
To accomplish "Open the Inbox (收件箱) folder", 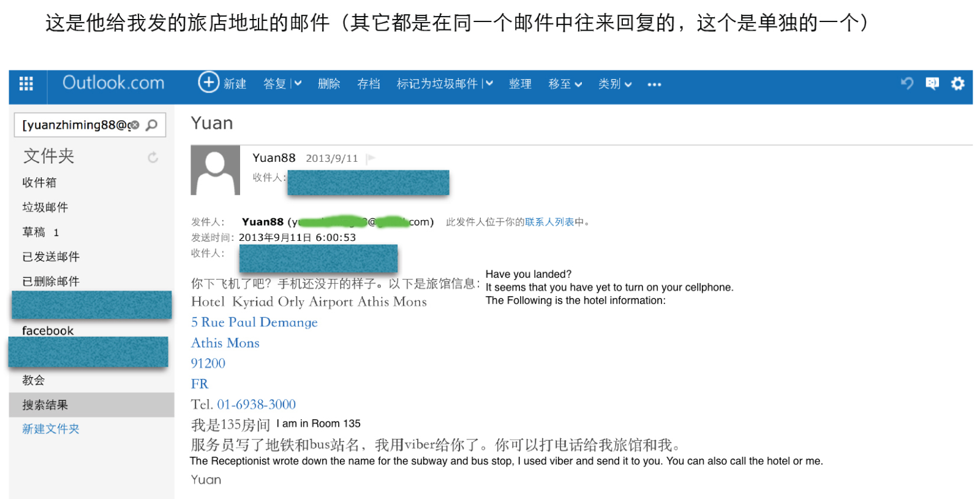I will click(39, 183).
